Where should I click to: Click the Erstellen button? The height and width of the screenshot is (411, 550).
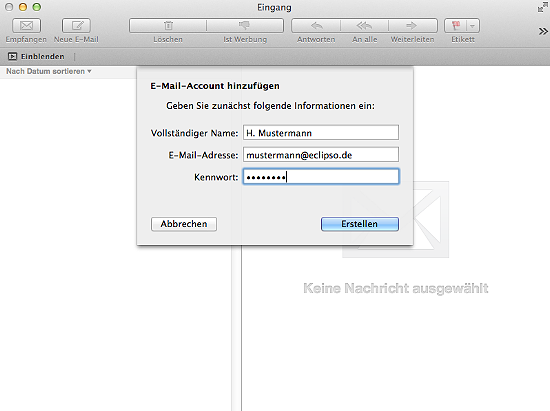[x=360, y=224]
